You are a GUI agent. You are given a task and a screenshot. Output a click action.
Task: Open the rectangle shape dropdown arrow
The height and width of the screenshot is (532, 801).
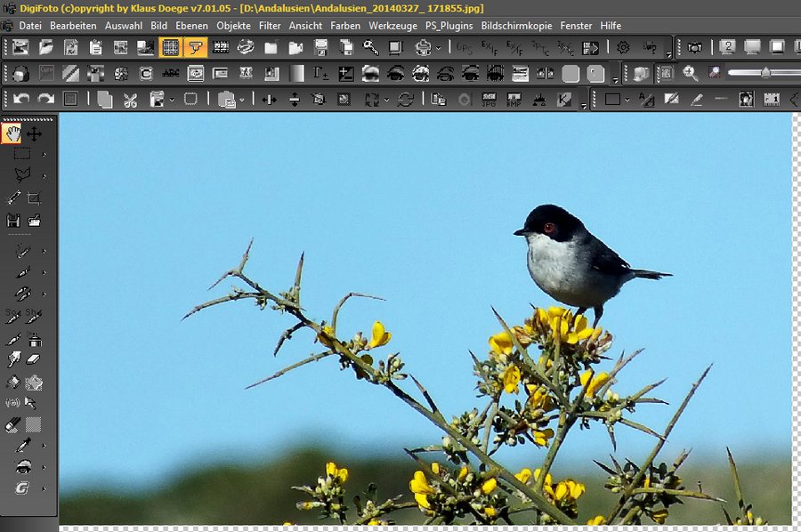pyautogui.click(x=627, y=100)
